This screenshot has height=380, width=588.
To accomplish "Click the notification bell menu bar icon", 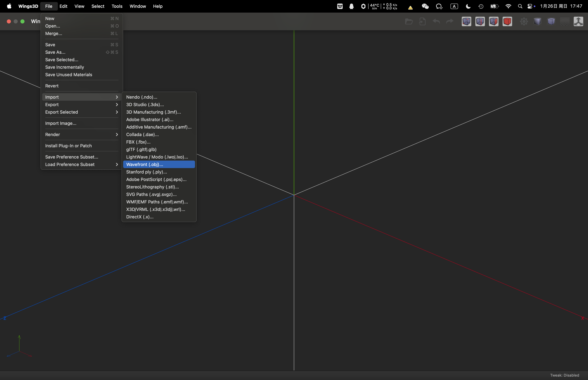I will (351, 6).
